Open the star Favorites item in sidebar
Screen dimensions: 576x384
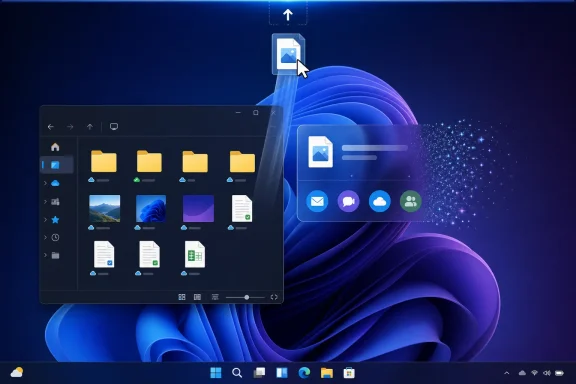click(x=55, y=220)
